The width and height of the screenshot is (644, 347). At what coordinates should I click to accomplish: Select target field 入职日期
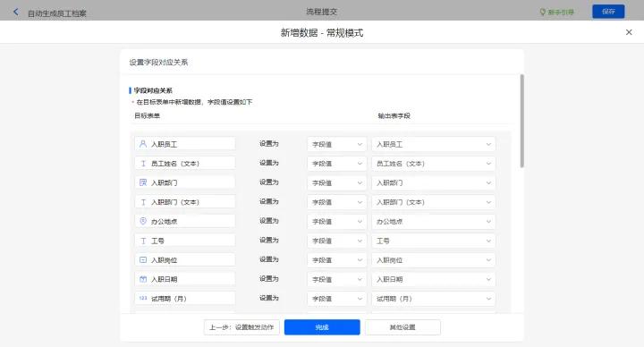pyautogui.click(x=185, y=279)
